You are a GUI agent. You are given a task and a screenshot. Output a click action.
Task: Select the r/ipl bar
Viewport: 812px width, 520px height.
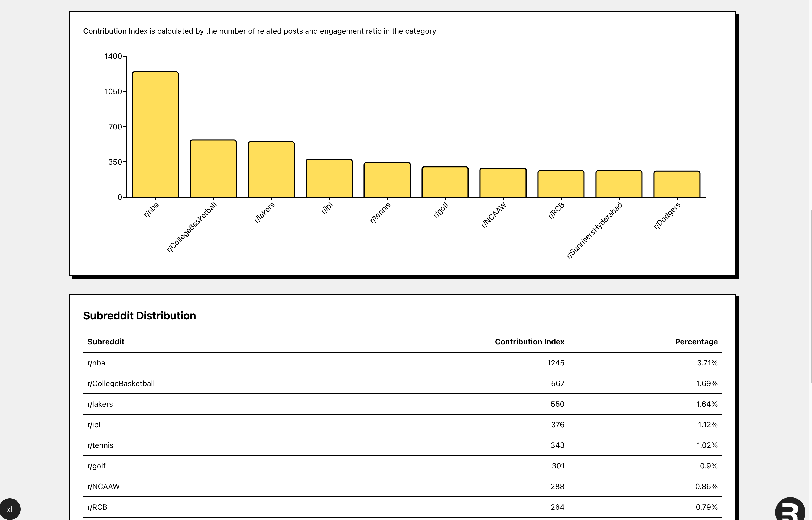coord(329,178)
